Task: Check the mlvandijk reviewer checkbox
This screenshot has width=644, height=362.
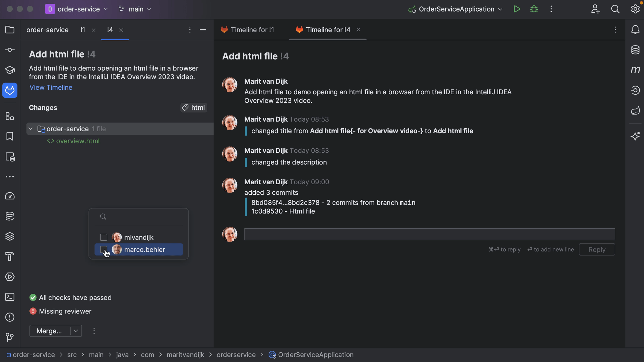Action: [x=104, y=237]
